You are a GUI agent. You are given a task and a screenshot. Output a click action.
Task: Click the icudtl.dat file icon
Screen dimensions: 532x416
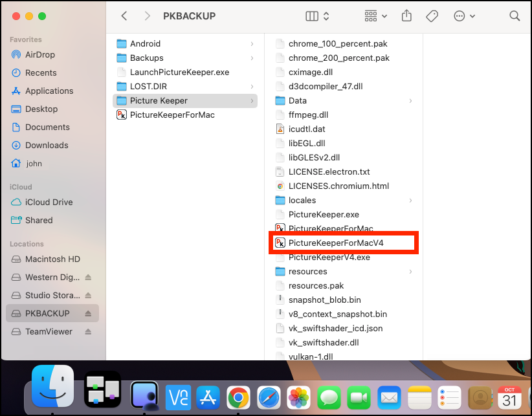(x=280, y=129)
